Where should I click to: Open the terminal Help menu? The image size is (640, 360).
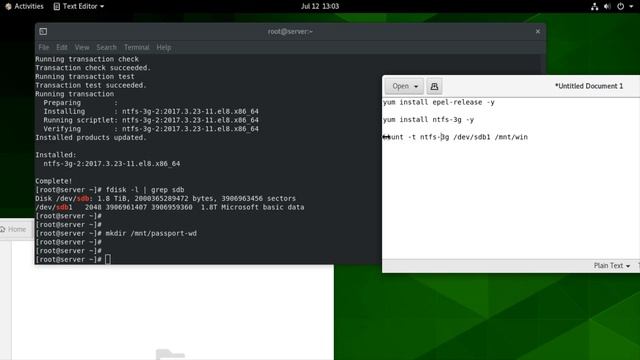[x=164, y=47]
